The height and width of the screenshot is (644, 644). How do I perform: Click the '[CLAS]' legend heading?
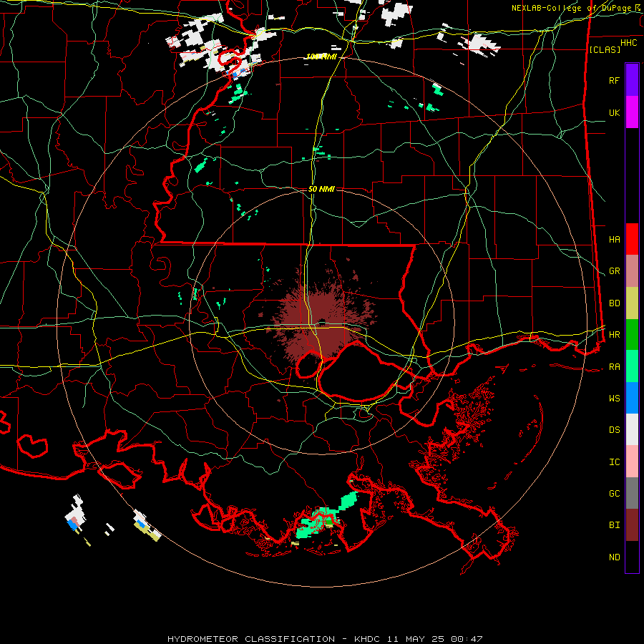click(x=605, y=49)
